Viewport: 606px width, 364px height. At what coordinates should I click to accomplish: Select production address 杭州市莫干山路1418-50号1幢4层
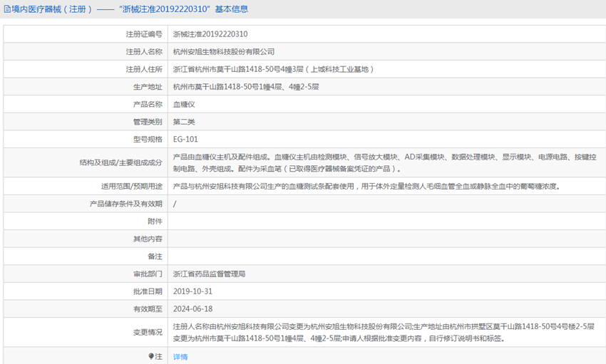tap(246, 87)
